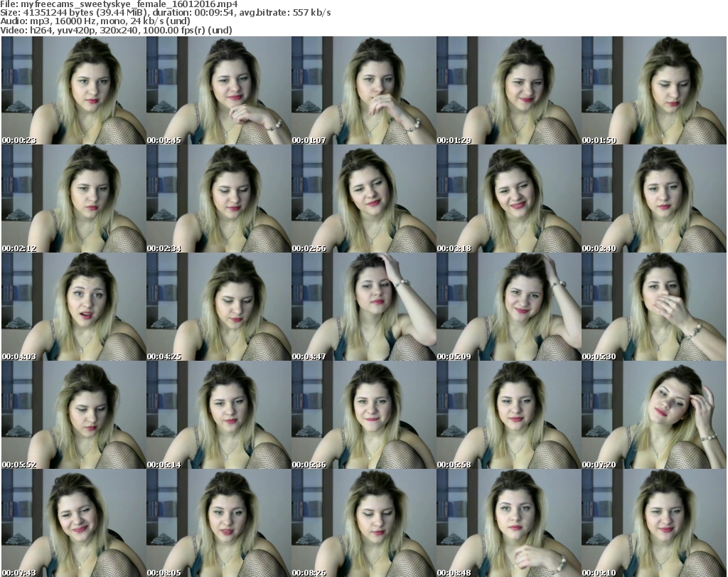Viewport: 728px width, 577px height.
Task: Click the thumbnail timestamped 00:01:07
Action: (364, 90)
